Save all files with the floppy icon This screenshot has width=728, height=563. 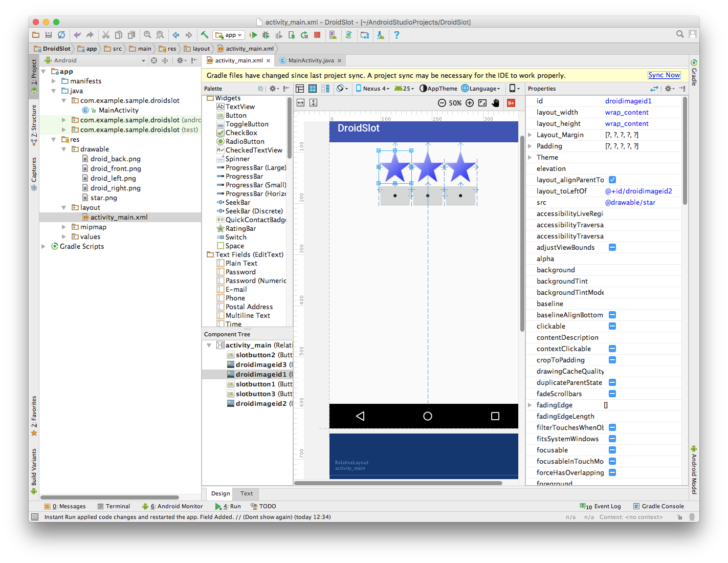pos(49,35)
